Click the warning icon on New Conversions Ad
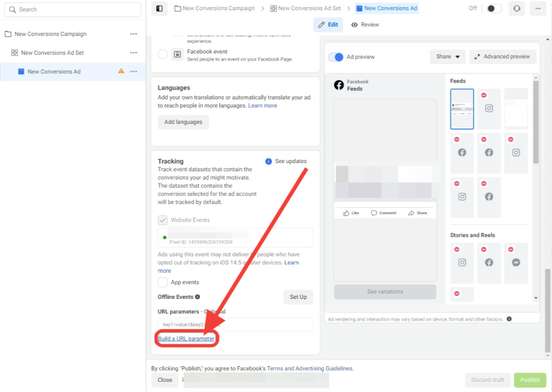The width and height of the screenshot is (552, 392). pos(121,71)
